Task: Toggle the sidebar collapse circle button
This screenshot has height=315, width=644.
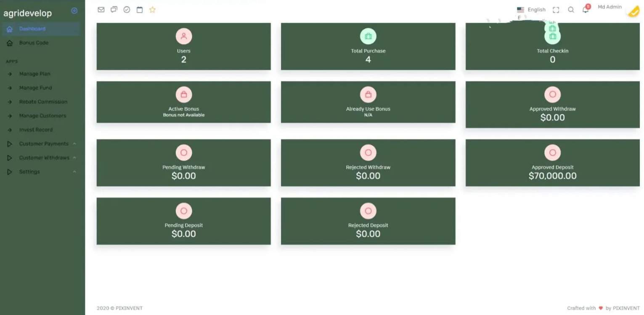Action: tap(74, 11)
